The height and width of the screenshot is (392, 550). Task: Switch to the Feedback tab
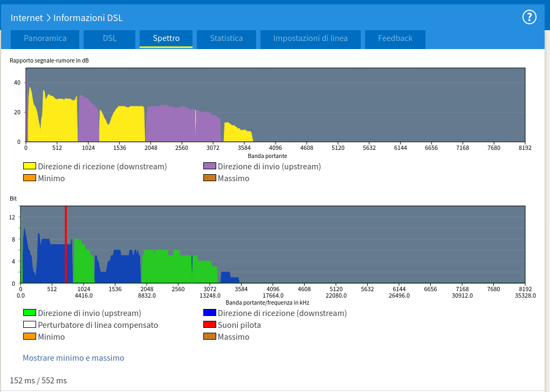[395, 39]
